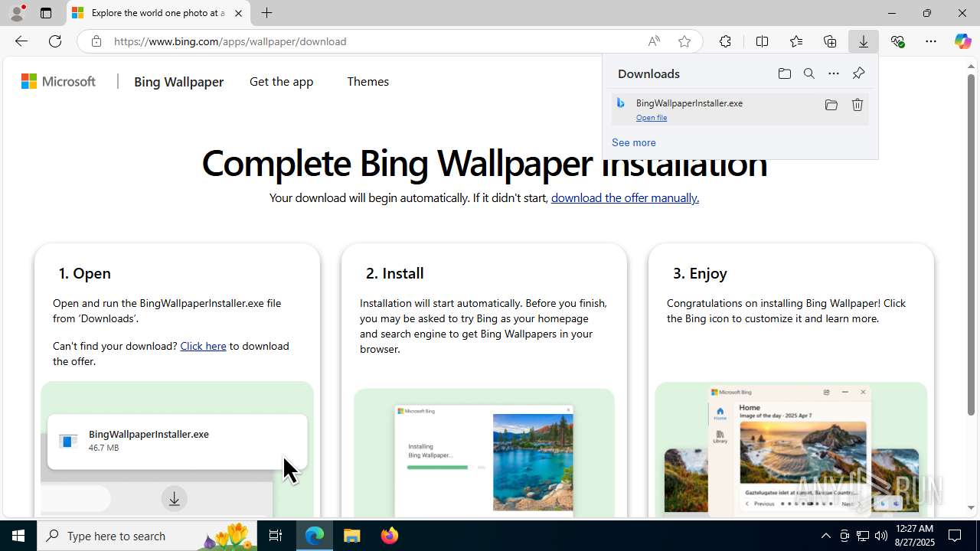
Task: Click the Install step illustration image
Action: pyautogui.click(x=484, y=452)
